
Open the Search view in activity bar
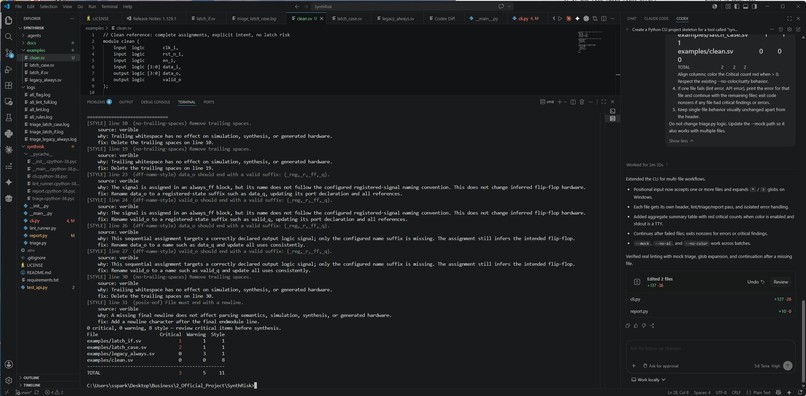tap(8, 37)
